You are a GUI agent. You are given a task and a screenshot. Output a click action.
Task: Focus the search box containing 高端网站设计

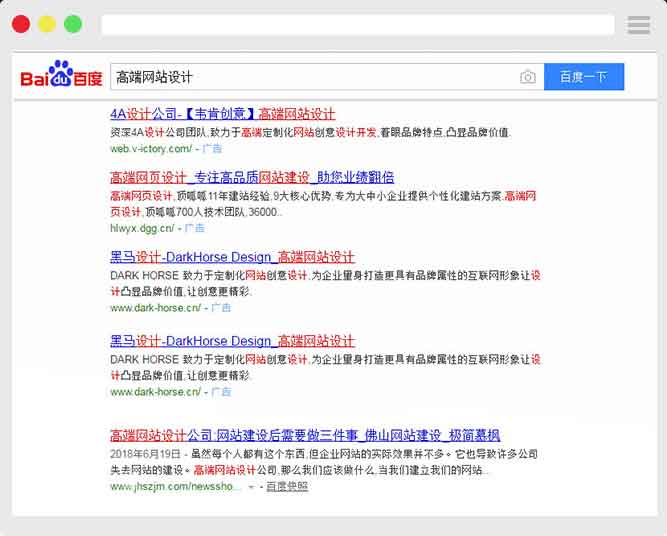(x=327, y=77)
